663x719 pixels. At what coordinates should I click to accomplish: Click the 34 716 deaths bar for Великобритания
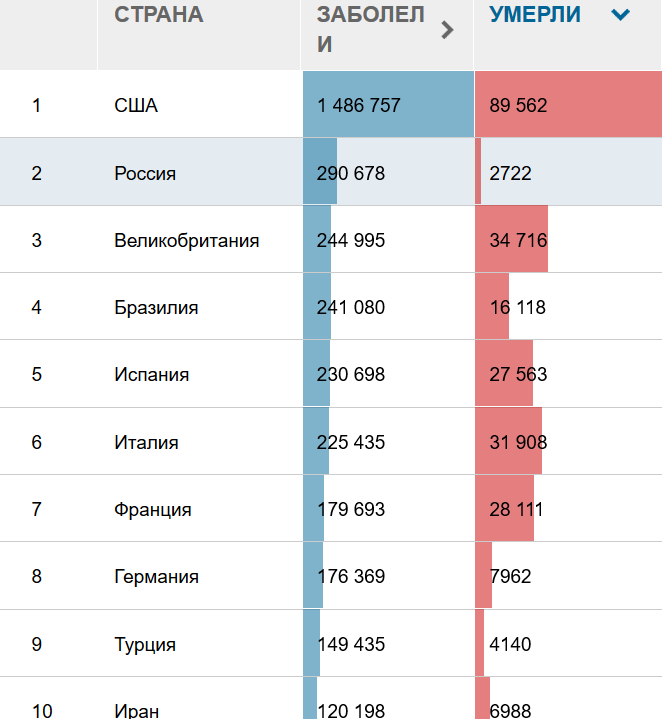coord(511,239)
